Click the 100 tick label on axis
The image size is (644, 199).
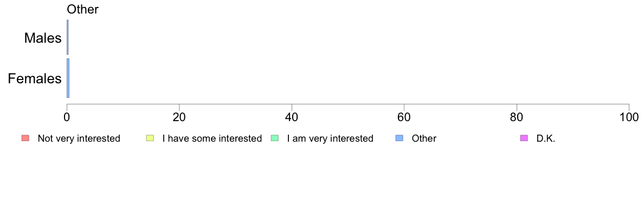(629, 117)
